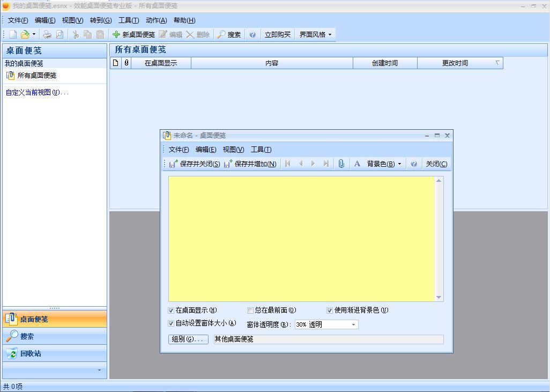Open the 转到 menu in main menu bar
This screenshot has height=392, width=550.
click(x=101, y=20)
